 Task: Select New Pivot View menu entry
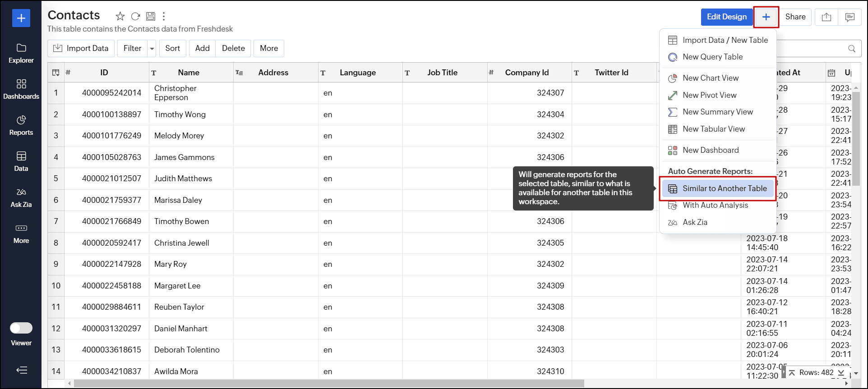tap(709, 95)
